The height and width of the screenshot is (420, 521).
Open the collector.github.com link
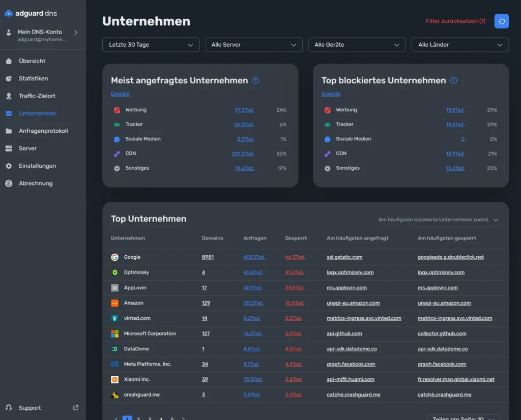click(x=442, y=334)
